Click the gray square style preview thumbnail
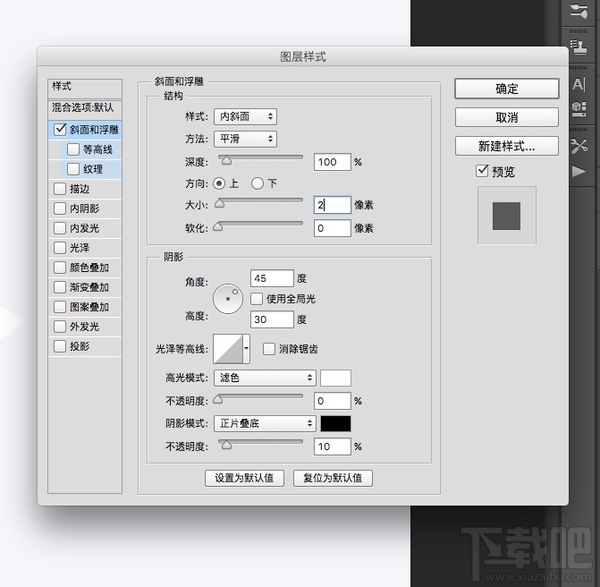600x587 pixels. tap(507, 215)
